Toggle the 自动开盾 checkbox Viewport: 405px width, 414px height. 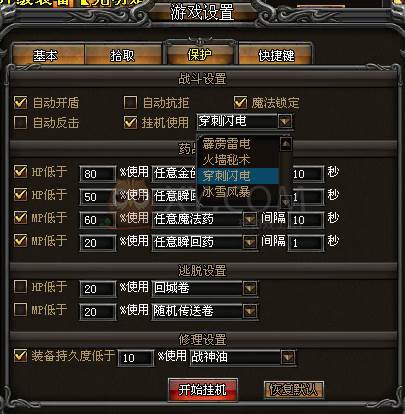coord(20,102)
